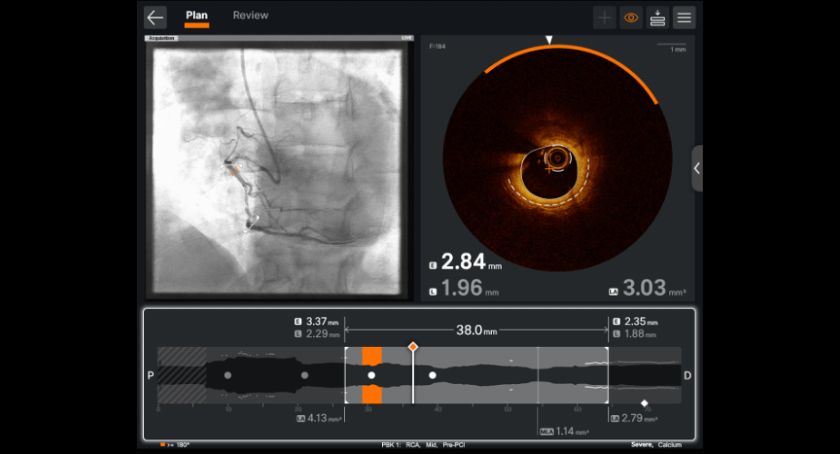Click the 38.0 mm length measurement
The height and width of the screenshot is (454, 840).
coord(476,328)
